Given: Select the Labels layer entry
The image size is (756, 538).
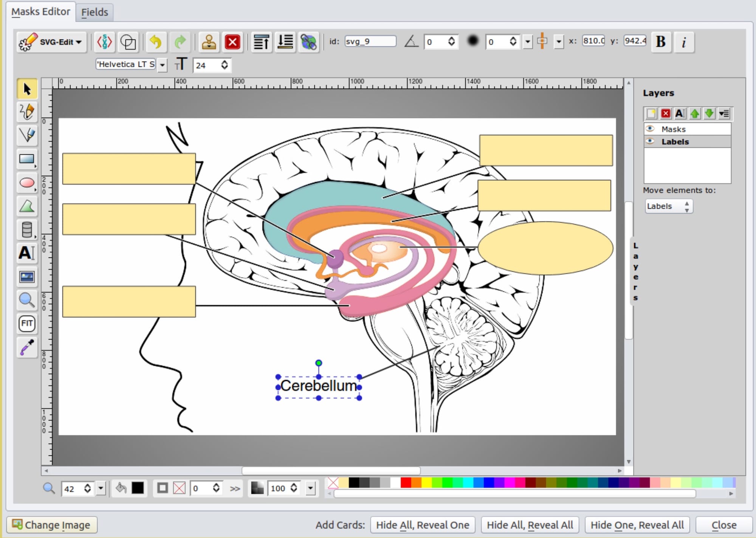Looking at the screenshot, I should point(675,142).
